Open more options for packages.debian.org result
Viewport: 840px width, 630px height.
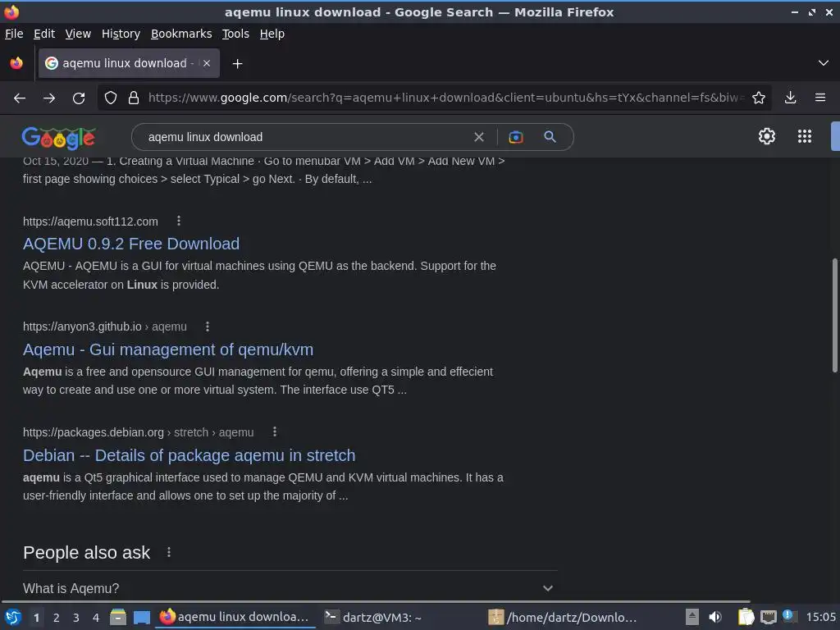275,431
